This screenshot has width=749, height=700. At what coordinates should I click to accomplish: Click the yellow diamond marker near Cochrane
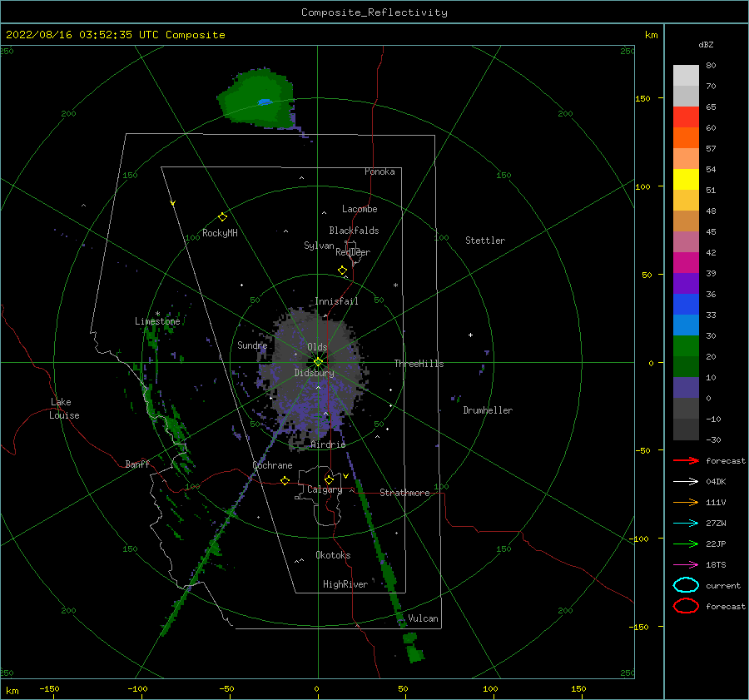point(285,480)
